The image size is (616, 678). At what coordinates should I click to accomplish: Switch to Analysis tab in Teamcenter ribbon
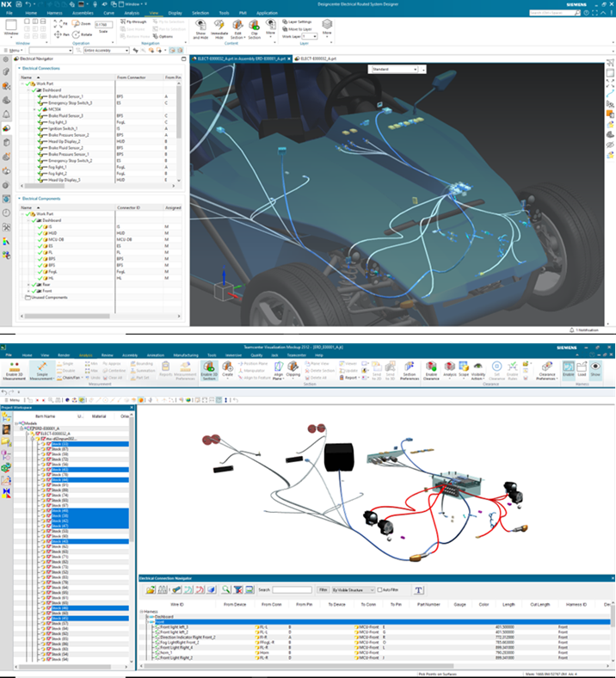pos(85,355)
